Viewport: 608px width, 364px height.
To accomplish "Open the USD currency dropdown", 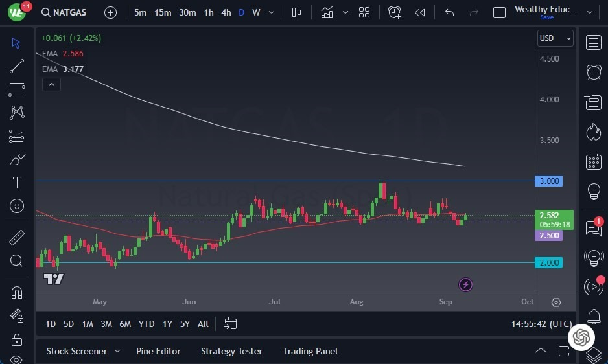I will (x=555, y=38).
